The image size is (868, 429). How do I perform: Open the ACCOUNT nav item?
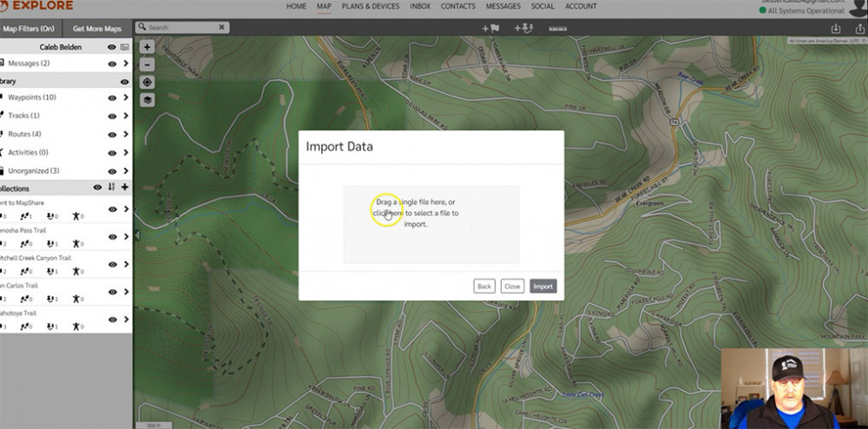(x=581, y=6)
